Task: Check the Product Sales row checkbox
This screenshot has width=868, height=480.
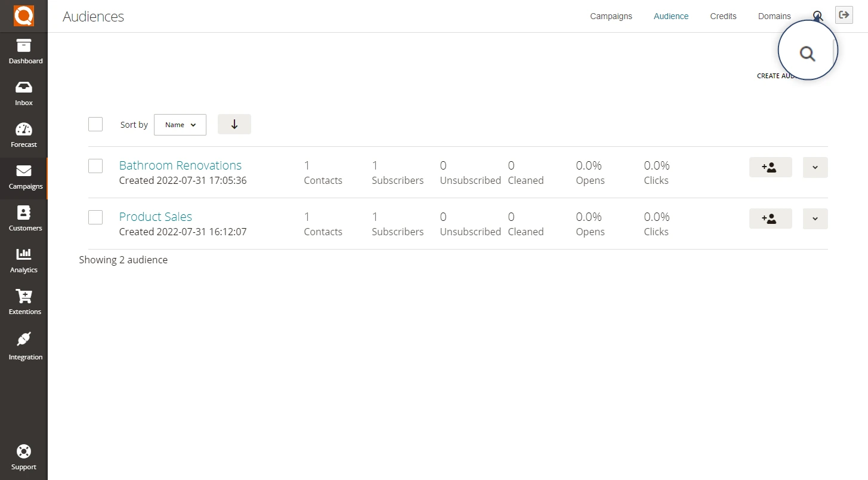Action: [x=95, y=217]
